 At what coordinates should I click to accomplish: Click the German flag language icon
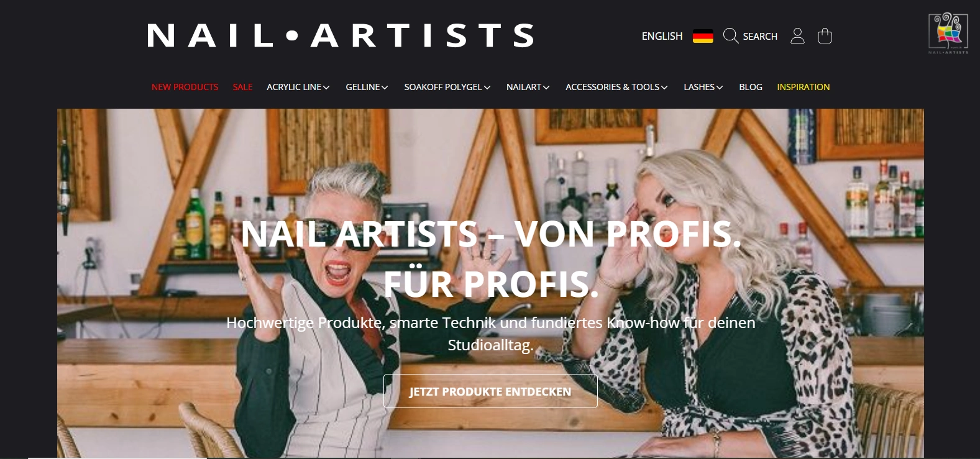703,36
